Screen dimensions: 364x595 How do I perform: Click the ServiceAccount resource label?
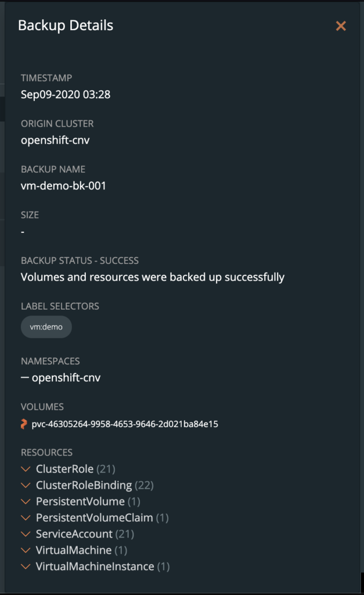pos(74,534)
